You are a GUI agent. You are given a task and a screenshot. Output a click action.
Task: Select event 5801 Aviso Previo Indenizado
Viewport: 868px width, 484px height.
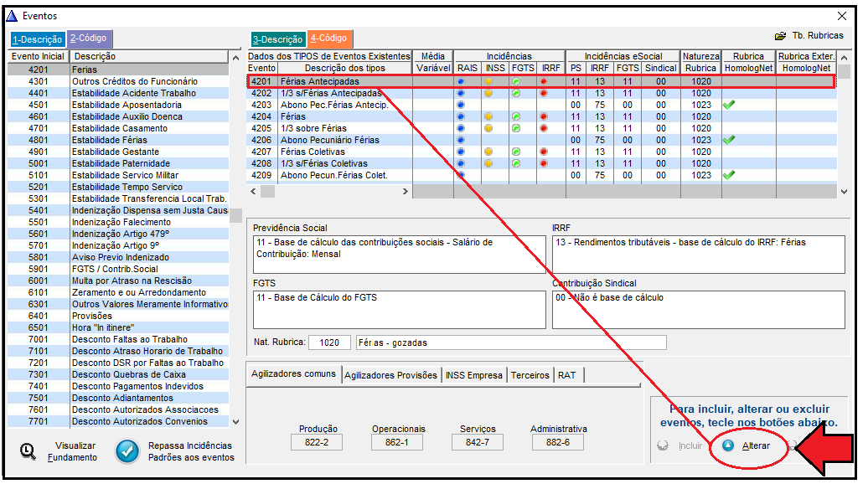(x=118, y=257)
